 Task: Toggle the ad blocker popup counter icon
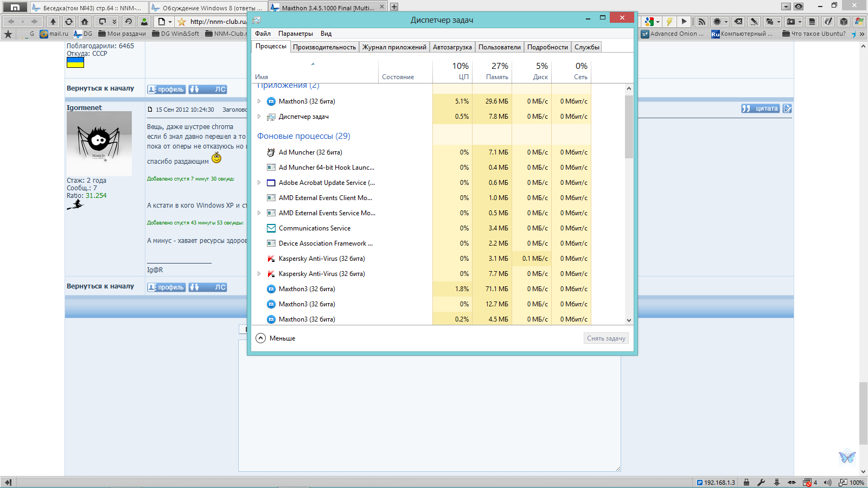pyautogui.click(x=808, y=482)
